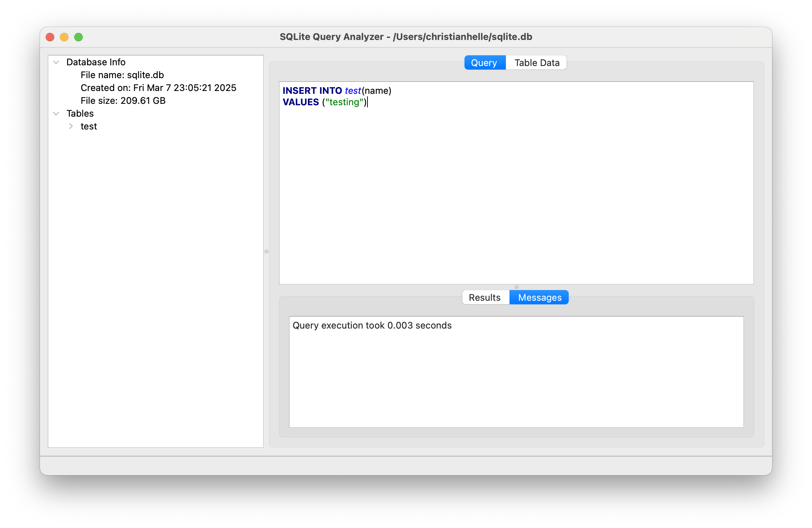Select the Database Info tree row
The height and width of the screenshot is (528, 812).
(x=156, y=62)
